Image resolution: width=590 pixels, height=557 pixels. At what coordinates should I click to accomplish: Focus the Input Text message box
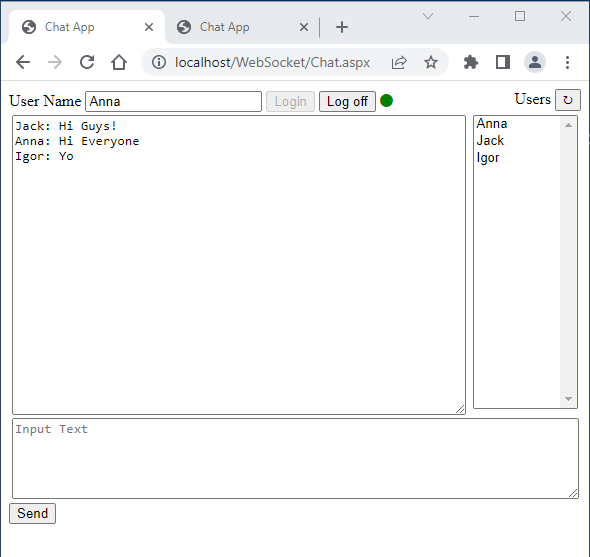(295, 458)
